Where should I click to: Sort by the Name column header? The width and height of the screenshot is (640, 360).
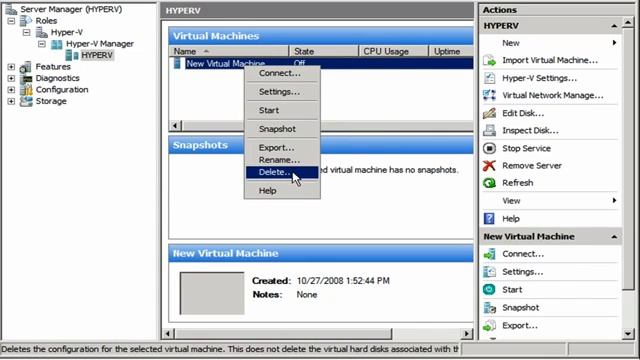point(229,51)
